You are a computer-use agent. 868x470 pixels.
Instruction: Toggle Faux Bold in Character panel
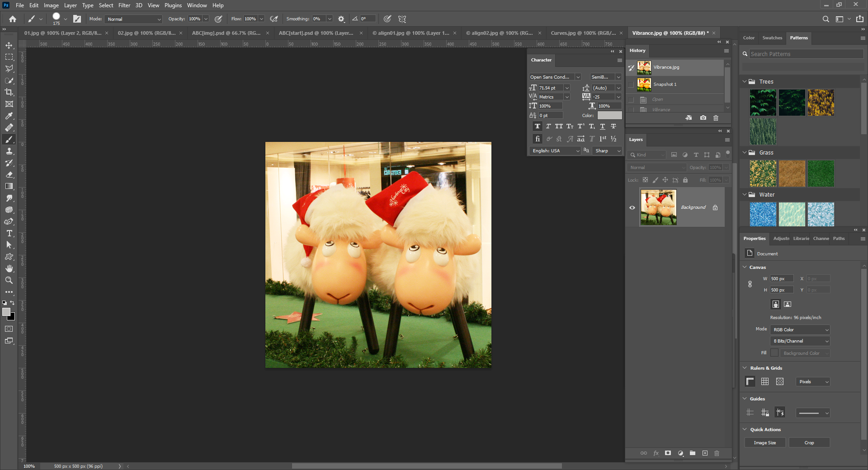[x=537, y=127]
